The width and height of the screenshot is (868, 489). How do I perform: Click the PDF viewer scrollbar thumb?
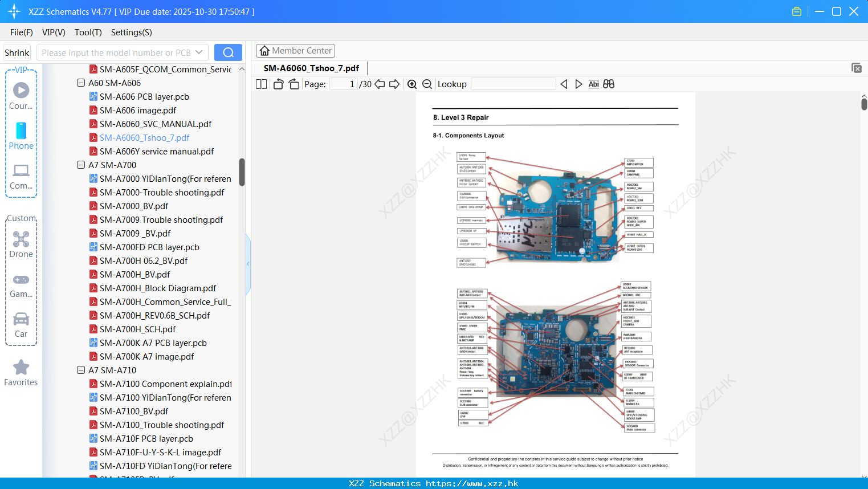[x=864, y=104]
